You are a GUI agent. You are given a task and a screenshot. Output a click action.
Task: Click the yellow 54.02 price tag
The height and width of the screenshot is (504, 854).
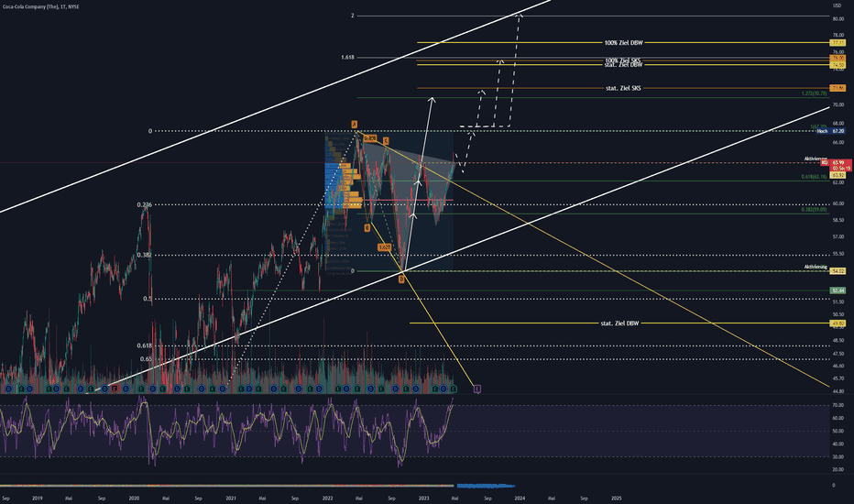838,271
